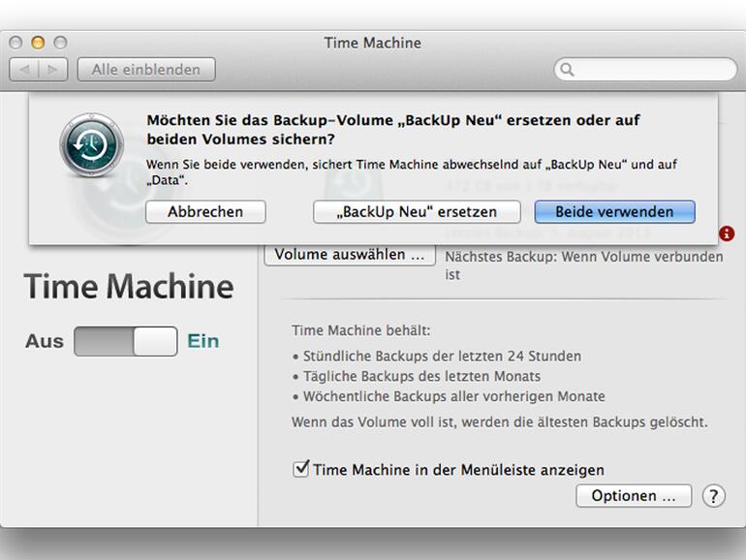This screenshot has height=560, width=746.
Task: Click the "Aus" label next to switch
Action: [x=45, y=341]
